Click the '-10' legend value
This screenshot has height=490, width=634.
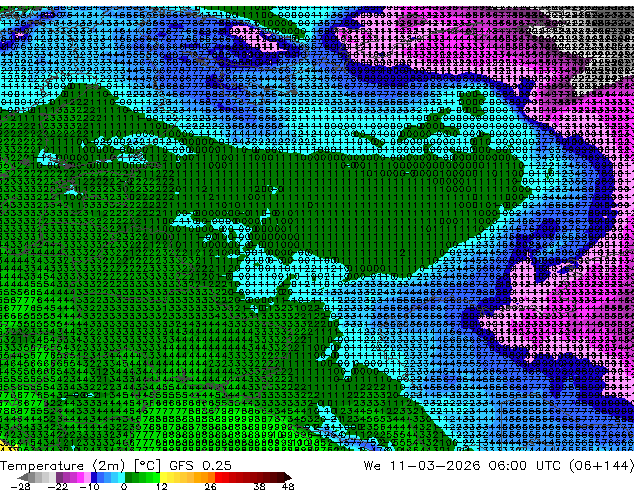89,486
